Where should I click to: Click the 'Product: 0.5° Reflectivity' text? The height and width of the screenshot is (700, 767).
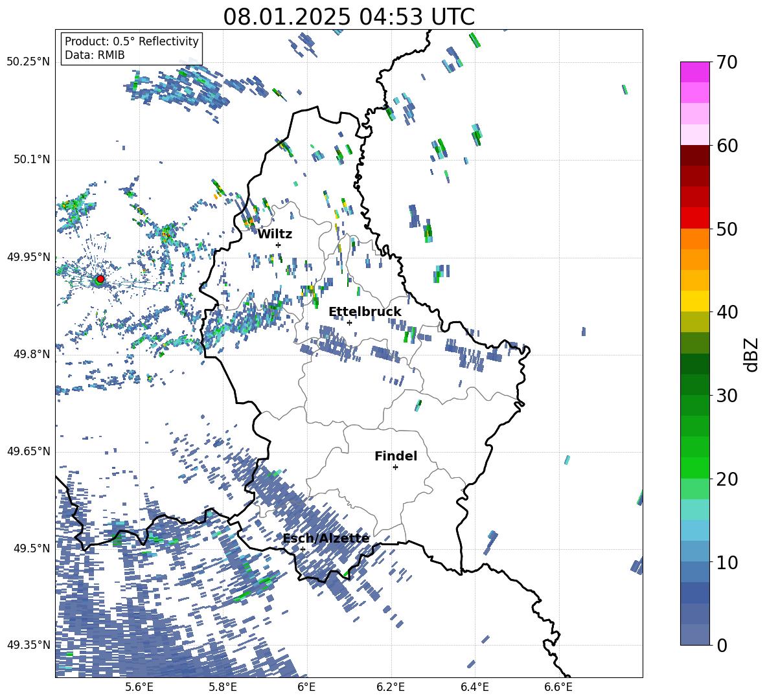click(x=132, y=41)
